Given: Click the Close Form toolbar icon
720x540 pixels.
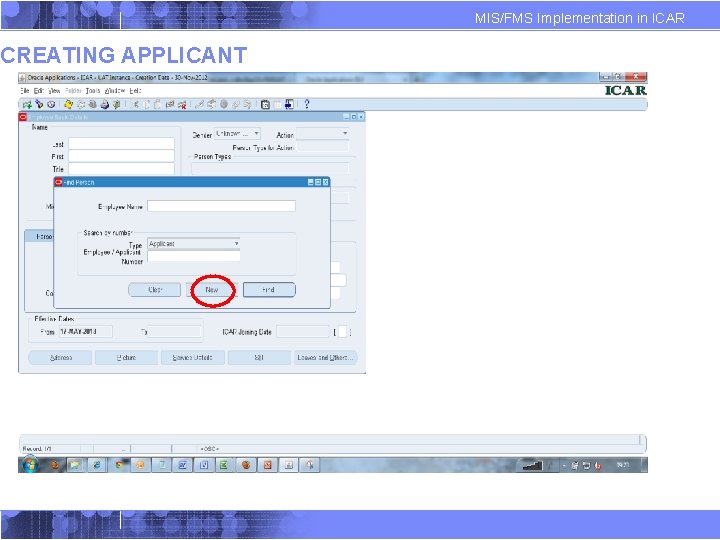Looking at the screenshot, I should [x=117, y=105].
